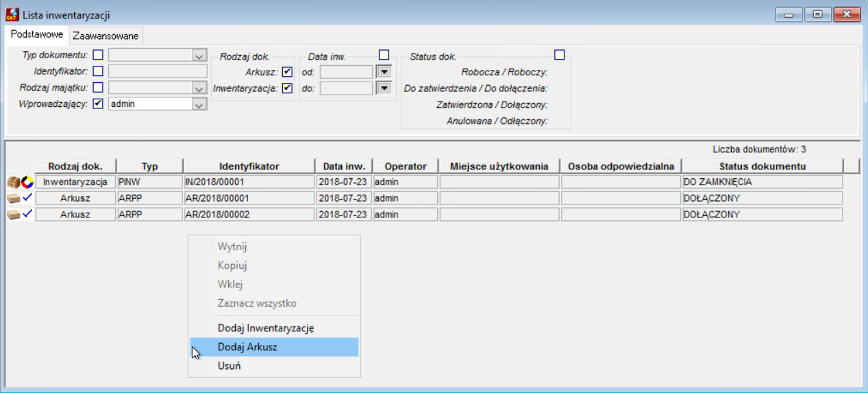
Task: Click the admin operator cell of IN/2018/00001 row
Action: point(406,182)
